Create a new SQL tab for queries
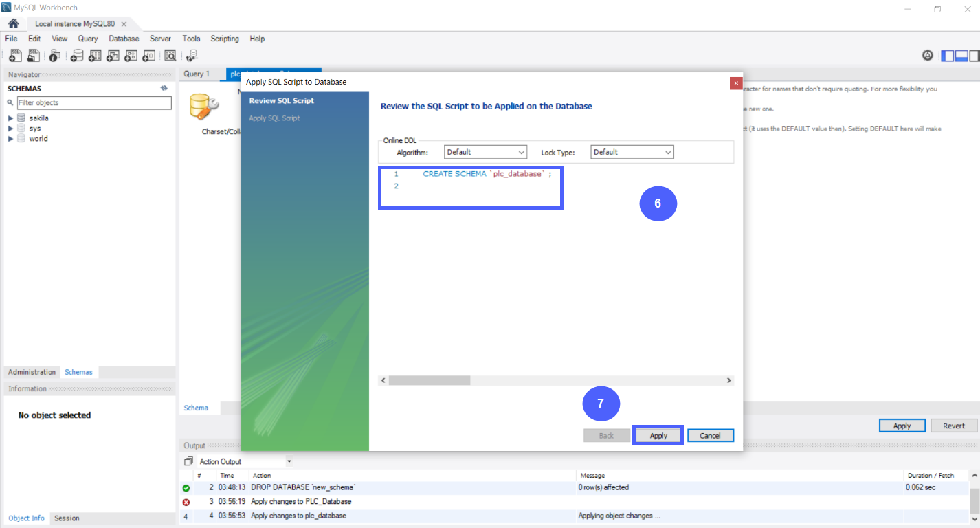980x528 pixels. click(15, 56)
